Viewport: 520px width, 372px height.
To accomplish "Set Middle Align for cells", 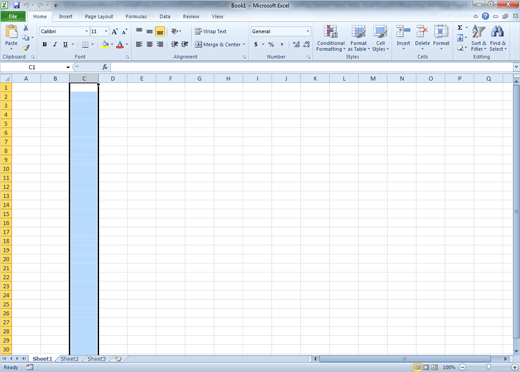I will tap(150, 31).
